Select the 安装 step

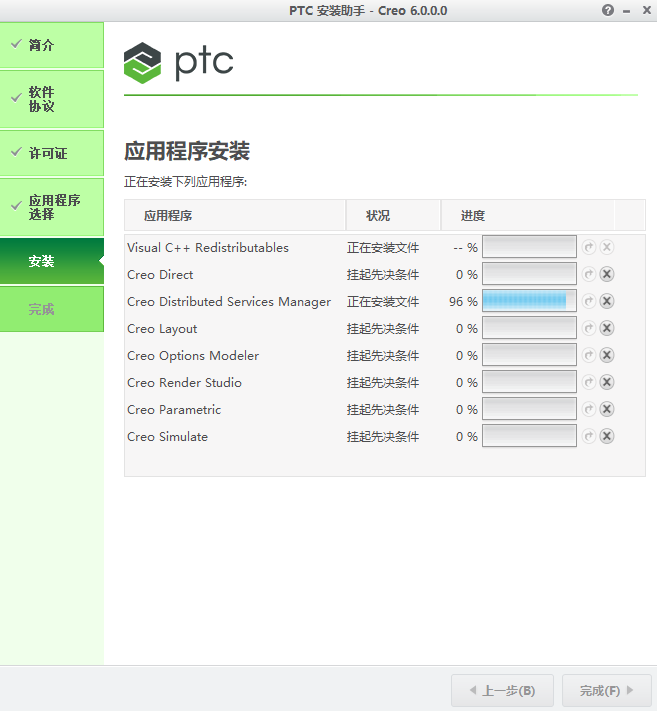pyautogui.click(x=52, y=261)
